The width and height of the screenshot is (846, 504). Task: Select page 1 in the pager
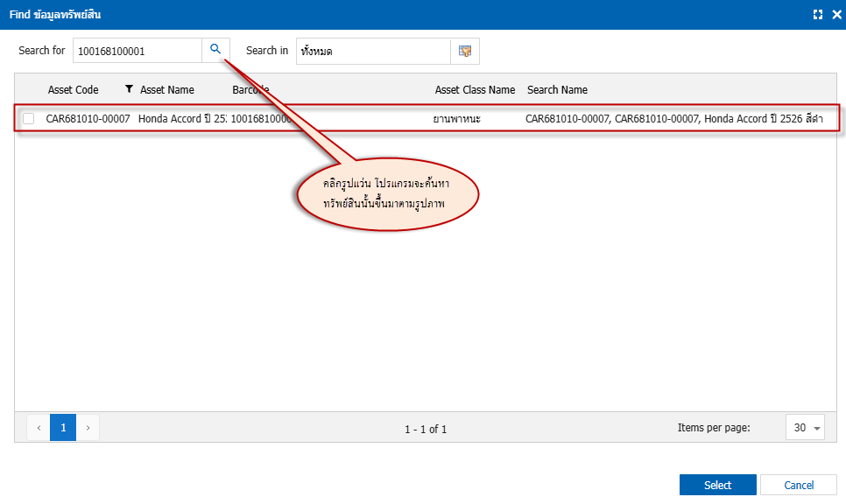coord(63,428)
